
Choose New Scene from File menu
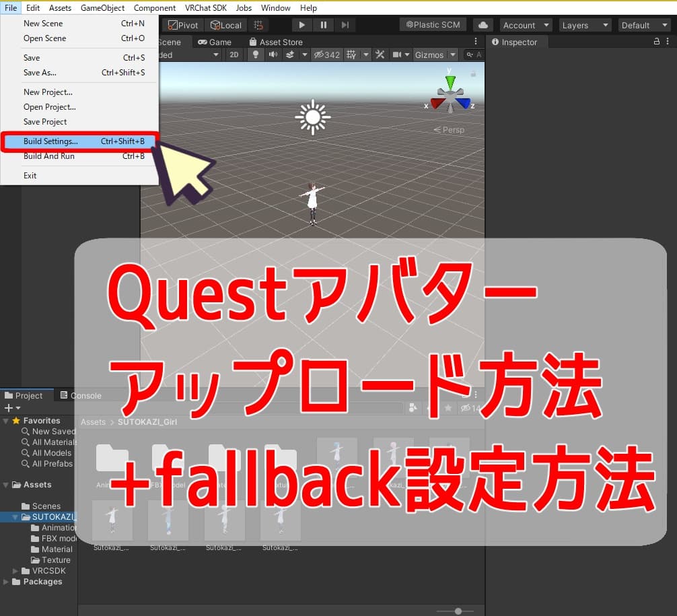(x=79, y=24)
